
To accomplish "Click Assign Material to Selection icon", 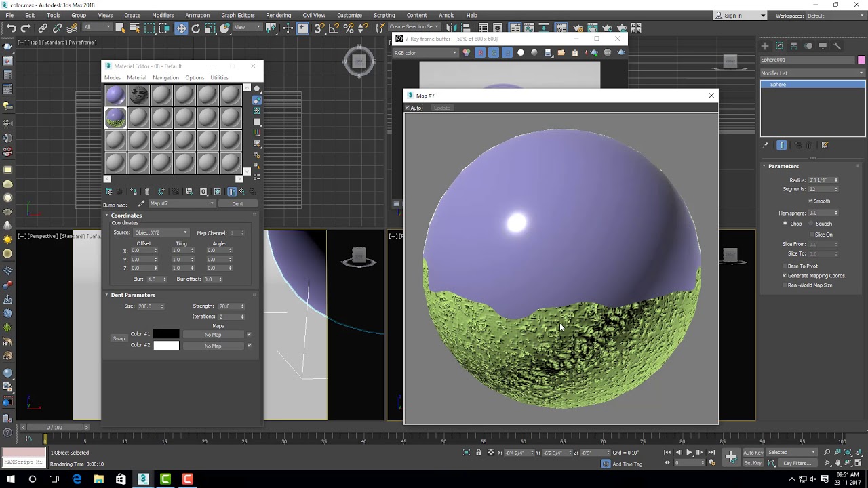I will (x=133, y=192).
